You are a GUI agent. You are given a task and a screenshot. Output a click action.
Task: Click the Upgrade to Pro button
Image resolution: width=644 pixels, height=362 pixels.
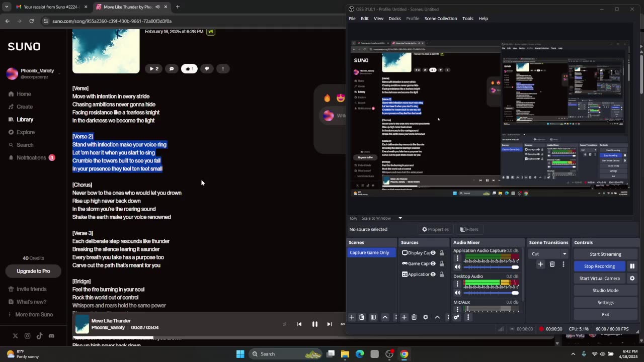(33, 271)
